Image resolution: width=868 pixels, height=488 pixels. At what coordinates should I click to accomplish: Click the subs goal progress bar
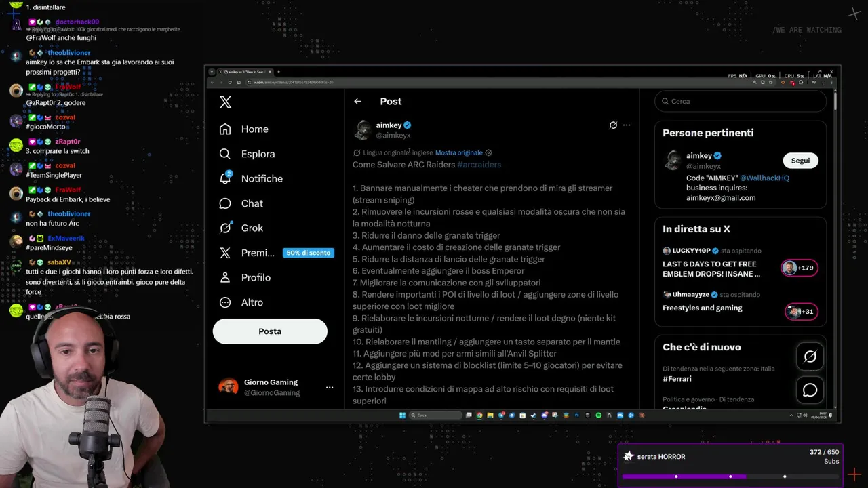(x=730, y=476)
